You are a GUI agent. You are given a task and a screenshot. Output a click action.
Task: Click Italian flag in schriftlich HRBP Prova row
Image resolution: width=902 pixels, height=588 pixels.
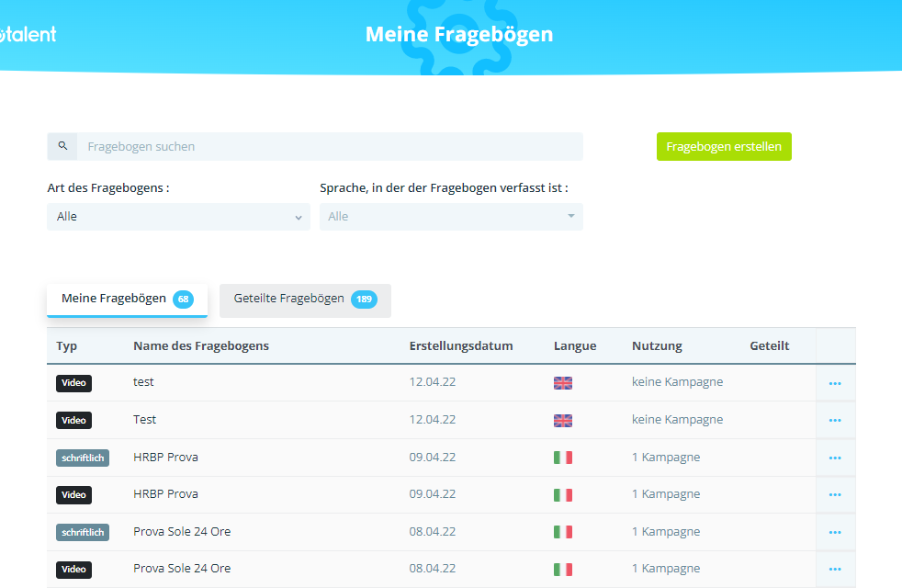tap(563, 458)
